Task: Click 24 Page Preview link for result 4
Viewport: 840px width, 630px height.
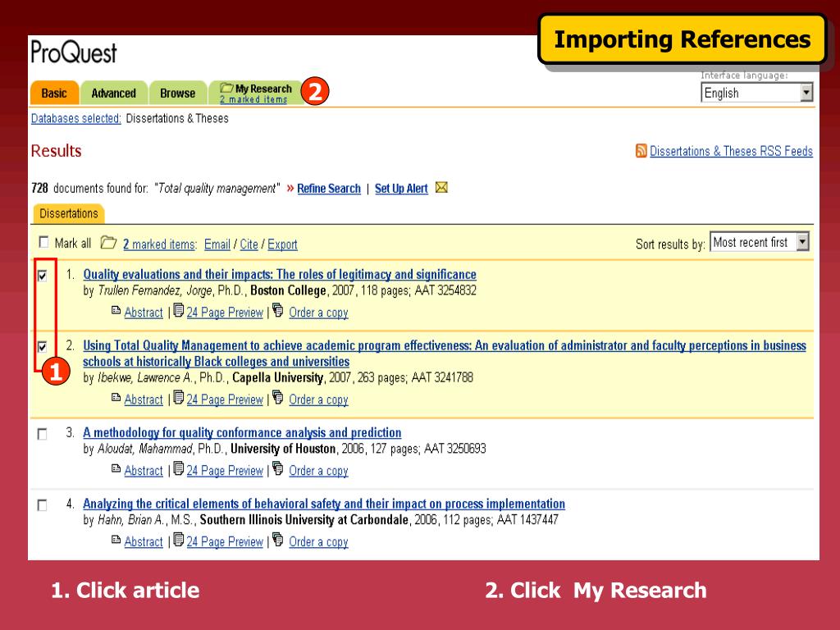Action: pyautogui.click(x=225, y=542)
